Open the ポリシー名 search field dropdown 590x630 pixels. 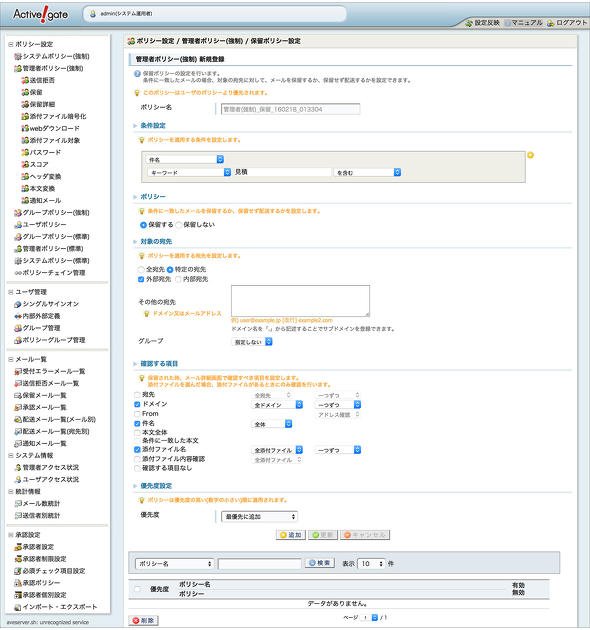[x=174, y=564]
